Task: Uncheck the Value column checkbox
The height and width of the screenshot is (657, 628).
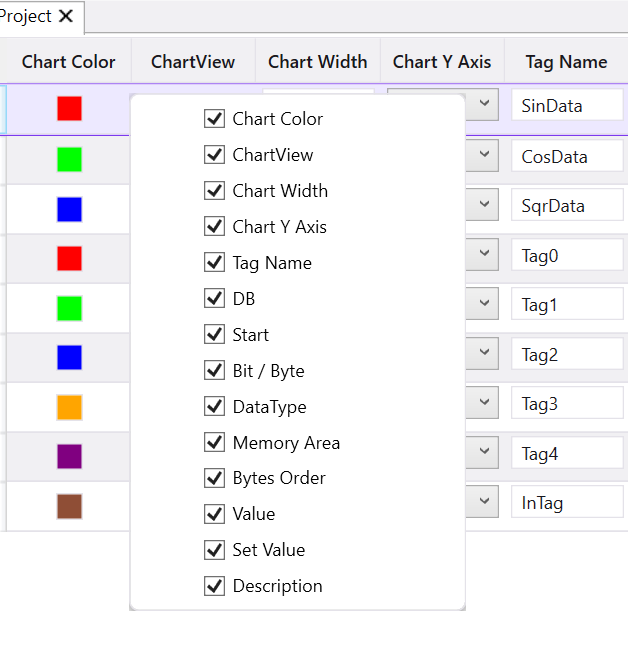Action: (x=215, y=514)
